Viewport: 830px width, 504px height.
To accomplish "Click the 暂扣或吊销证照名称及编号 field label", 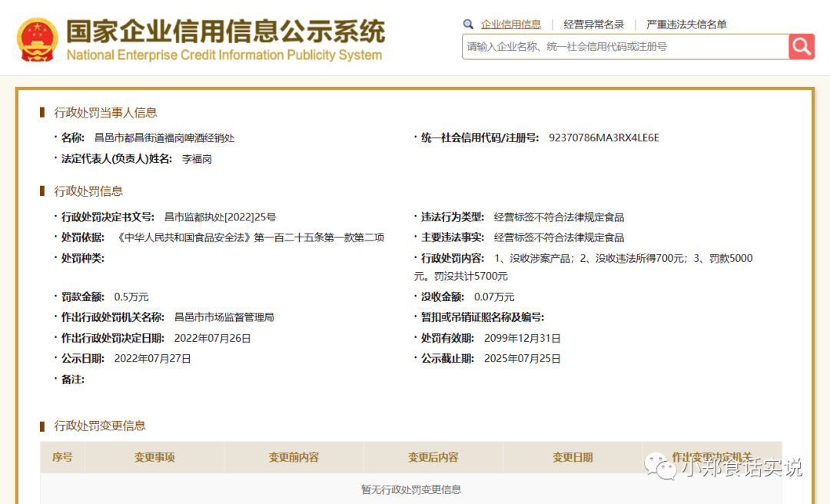I will (482, 317).
